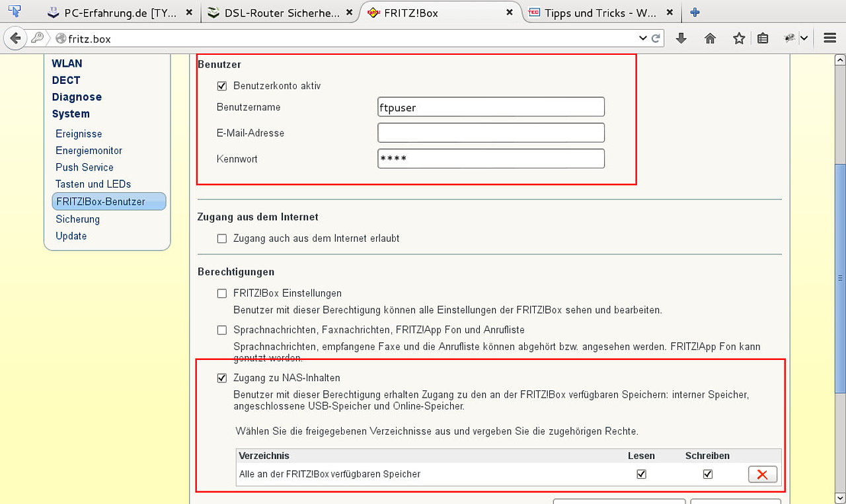Reload the fritz.box page
This screenshot has height=504, width=846.
(x=656, y=38)
